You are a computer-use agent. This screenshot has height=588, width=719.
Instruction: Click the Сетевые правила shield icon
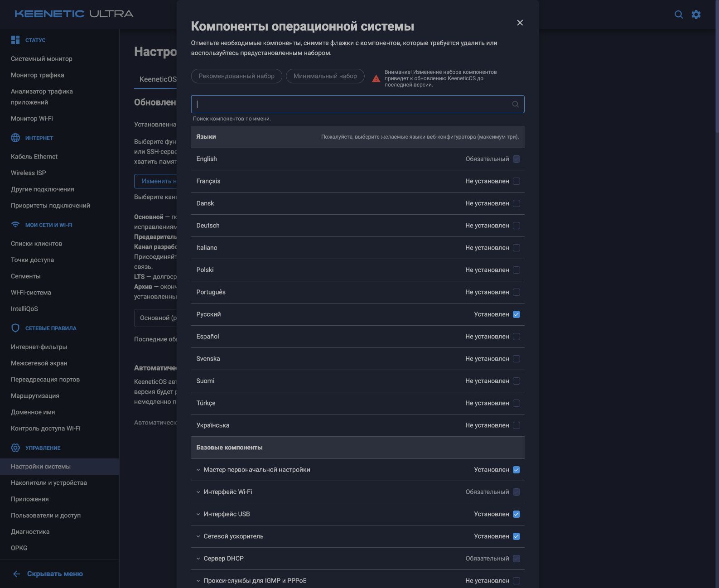point(15,328)
